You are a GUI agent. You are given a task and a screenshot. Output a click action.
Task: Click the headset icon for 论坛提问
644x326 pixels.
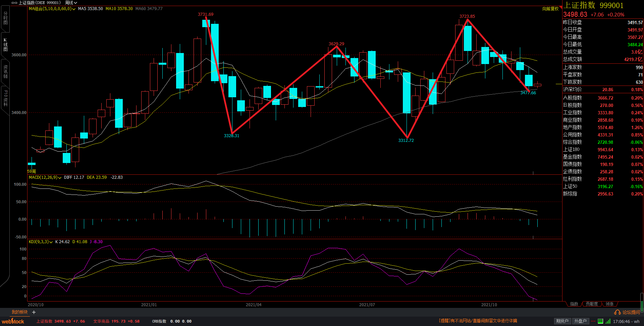point(617,312)
